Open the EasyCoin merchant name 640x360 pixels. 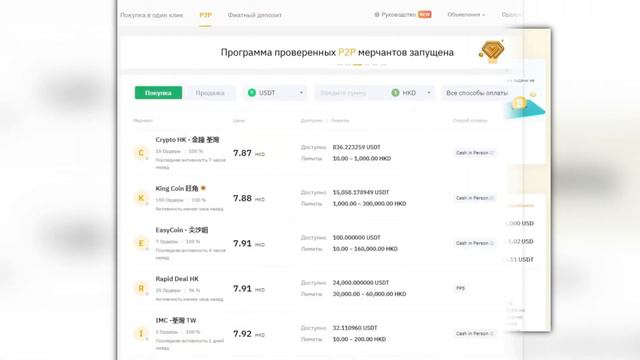(182, 230)
